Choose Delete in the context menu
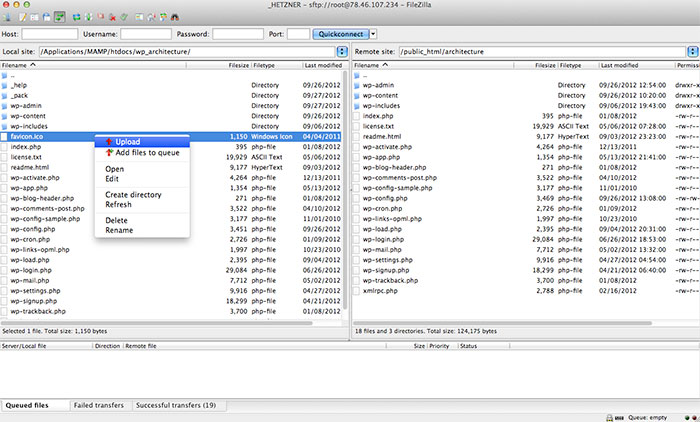This screenshot has width=700, height=422. (x=117, y=220)
